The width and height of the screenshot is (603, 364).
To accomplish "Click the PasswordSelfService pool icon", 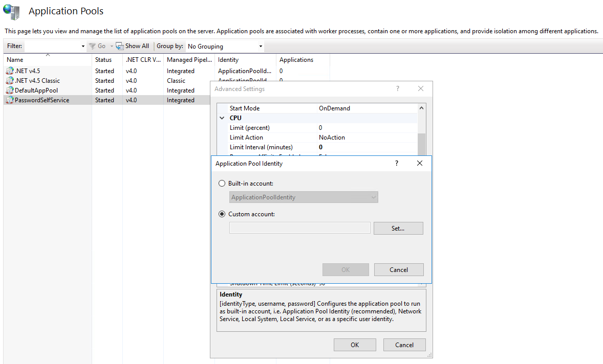I will coord(10,100).
